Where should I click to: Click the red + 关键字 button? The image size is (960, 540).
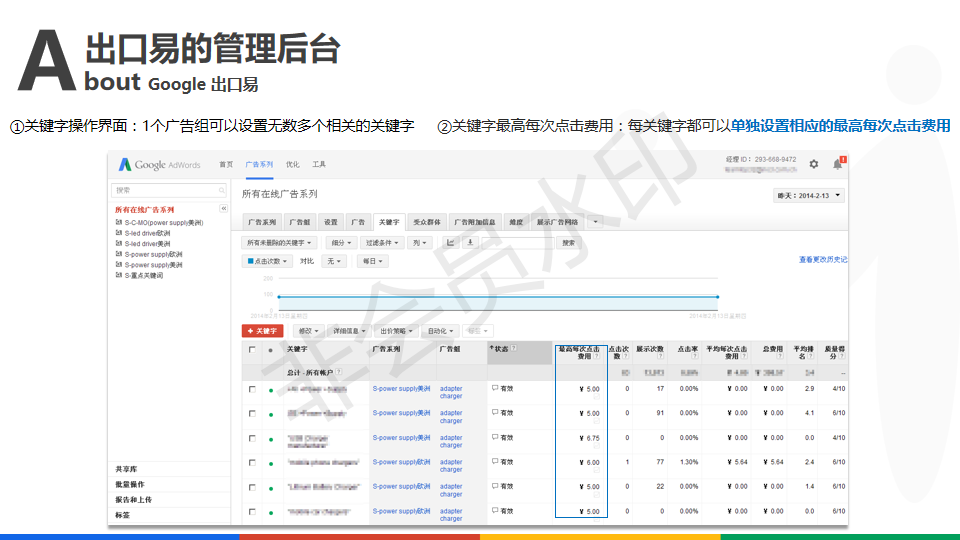[x=263, y=330]
